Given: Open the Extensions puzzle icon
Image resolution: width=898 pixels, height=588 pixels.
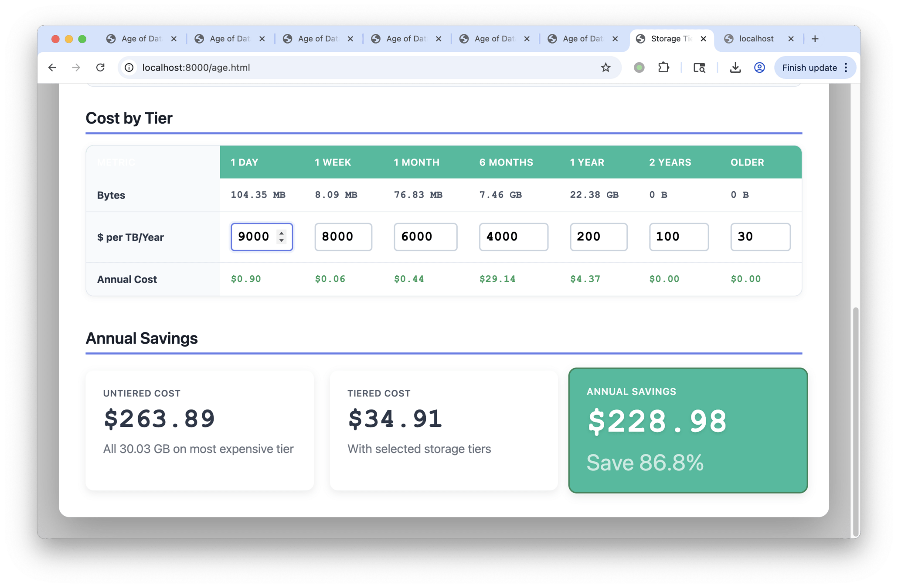Looking at the screenshot, I should (663, 68).
